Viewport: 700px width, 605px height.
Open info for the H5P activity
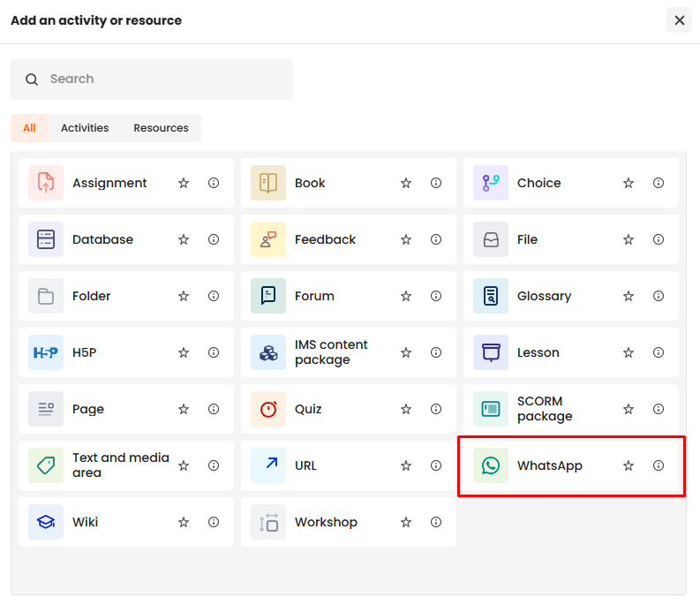point(214,352)
